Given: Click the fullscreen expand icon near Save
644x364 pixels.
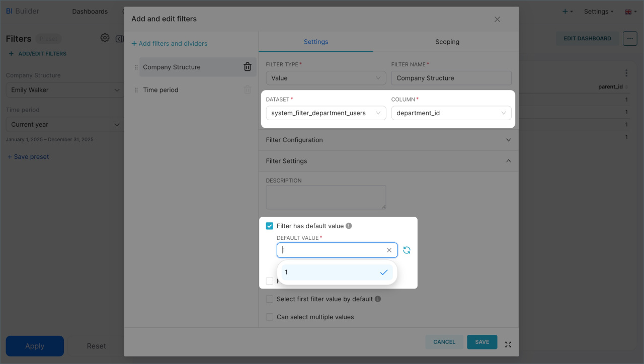Looking at the screenshot, I should 508,344.
